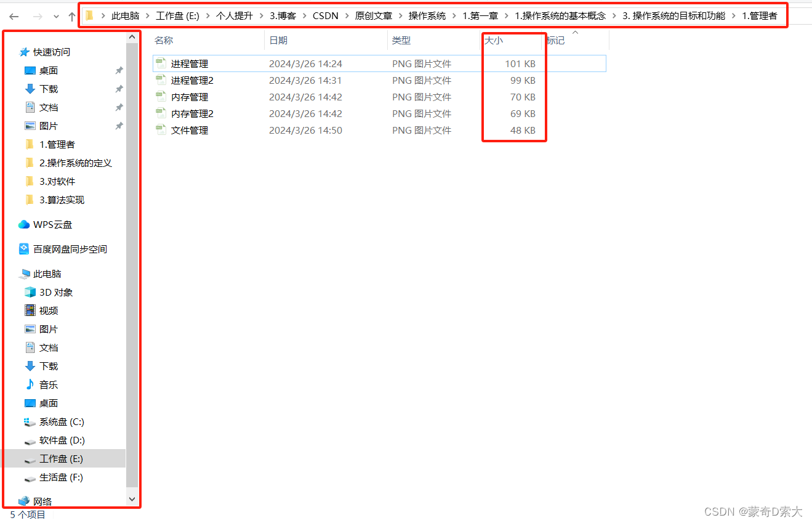Click 3.博客 breadcrumb segment

point(283,16)
